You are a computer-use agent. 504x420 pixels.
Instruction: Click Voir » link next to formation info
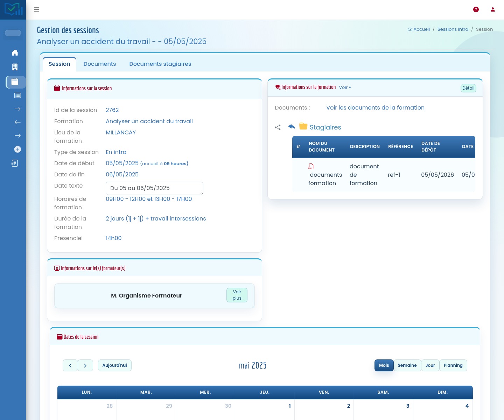click(x=345, y=87)
